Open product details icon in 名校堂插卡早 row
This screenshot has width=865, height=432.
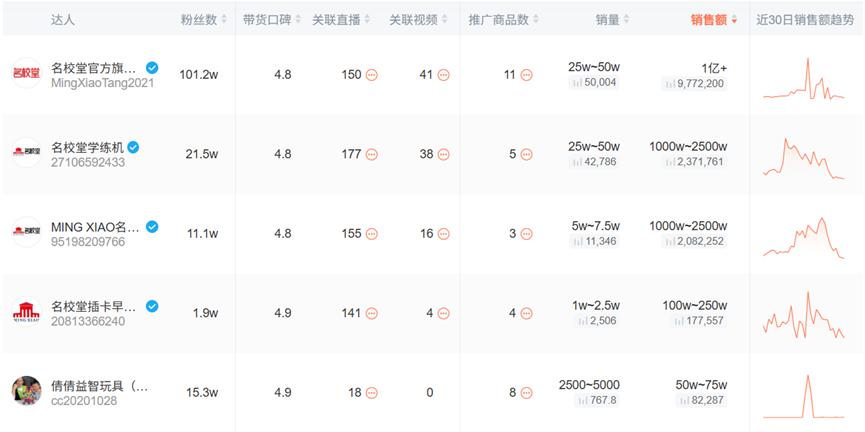(x=527, y=313)
